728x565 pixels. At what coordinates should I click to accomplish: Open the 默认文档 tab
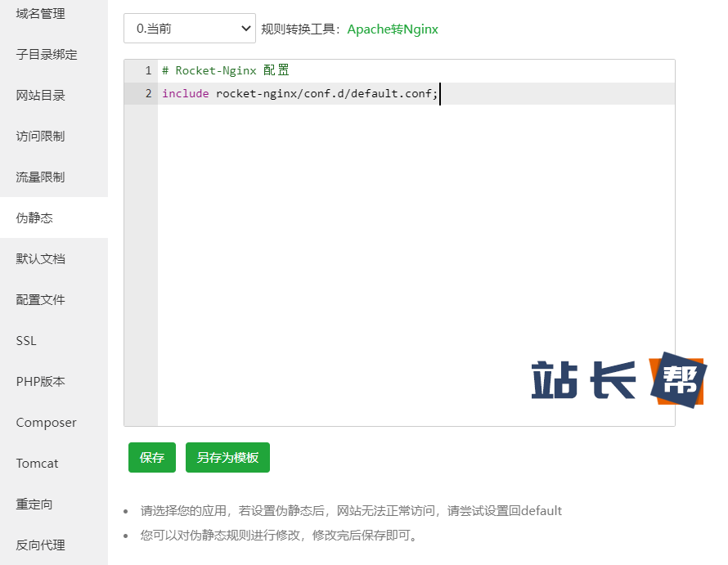(41, 259)
